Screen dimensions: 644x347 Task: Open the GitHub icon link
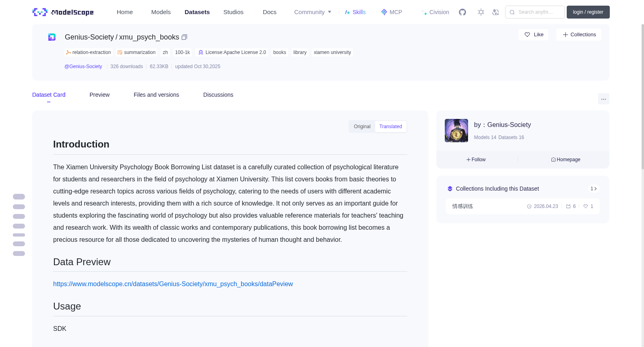(462, 12)
